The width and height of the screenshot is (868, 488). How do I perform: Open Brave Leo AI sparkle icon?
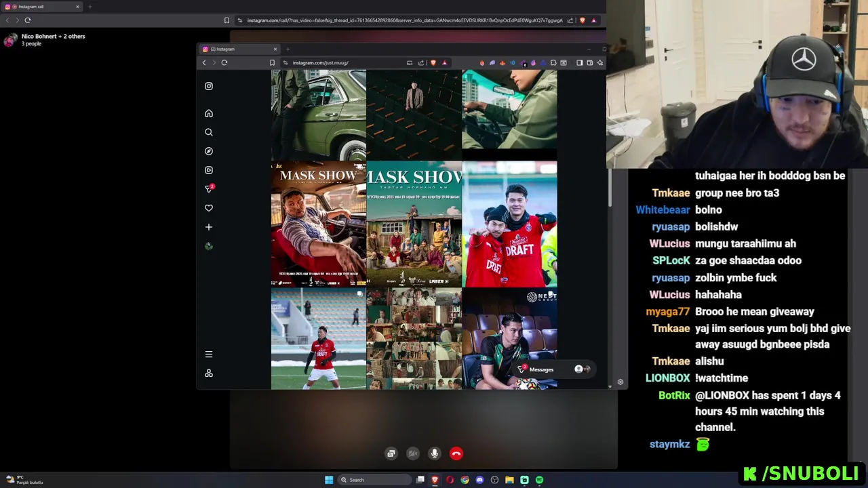tap(600, 62)
